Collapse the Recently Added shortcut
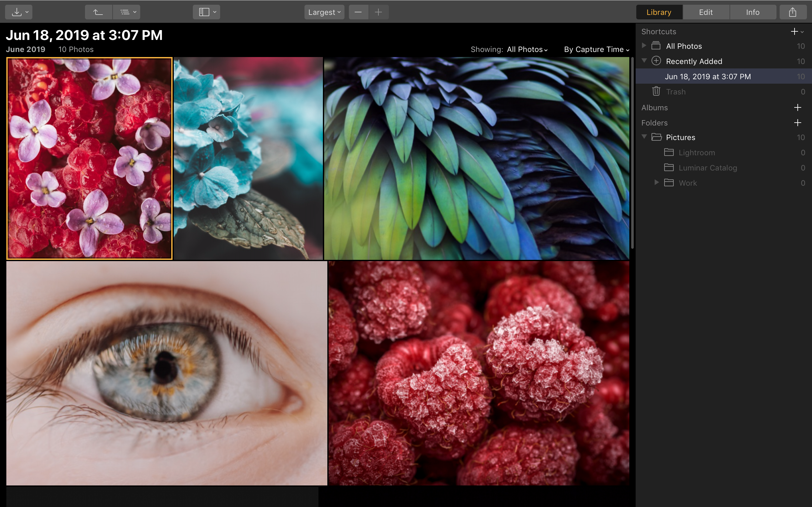Image resolution: width=812 pixels, height=507 pixels. pyautogui.click(x=645, y=61)
